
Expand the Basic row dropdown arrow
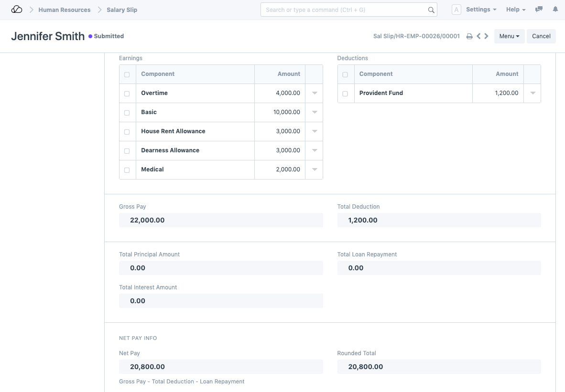tap(315, 112)
